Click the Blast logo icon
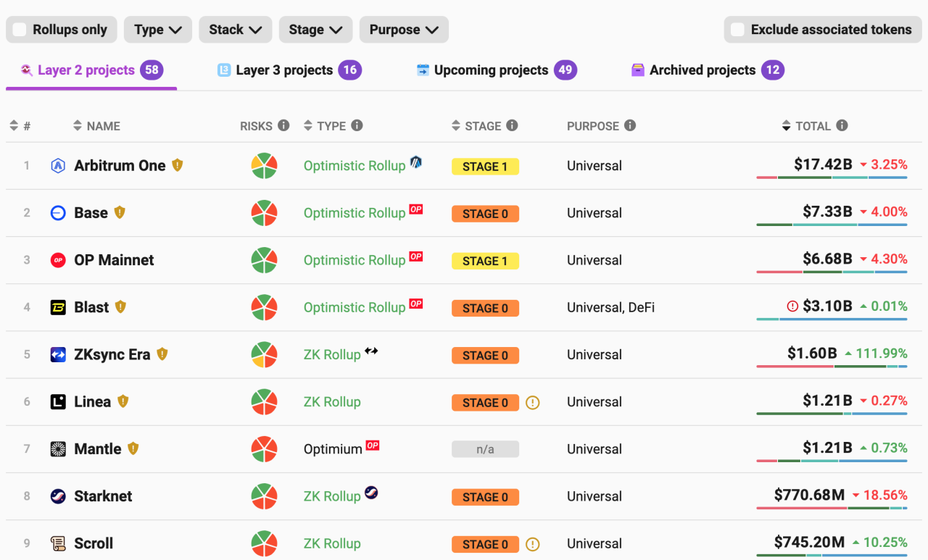 [x=58, y=307]
